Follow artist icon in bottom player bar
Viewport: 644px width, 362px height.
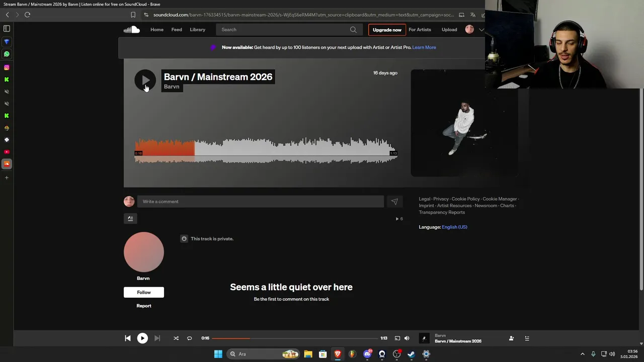click(x=511, y=338)
